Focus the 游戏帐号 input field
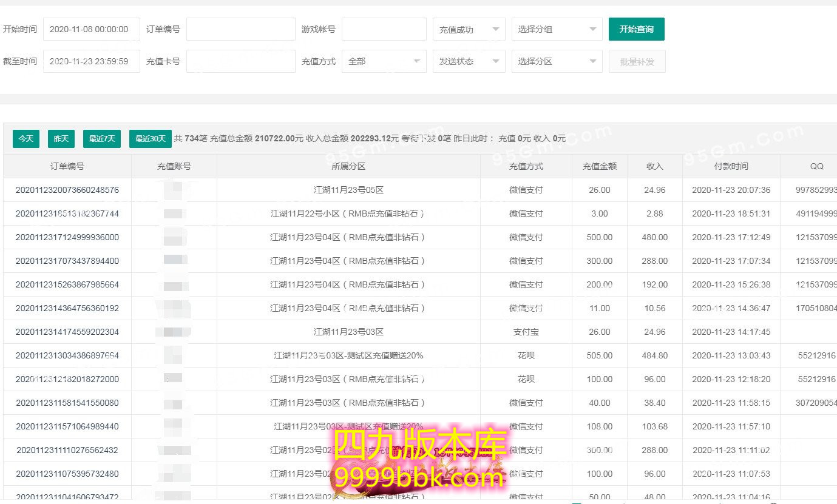Screen dimensions: 837x504 pyautogui.click(x=384, y=29)
